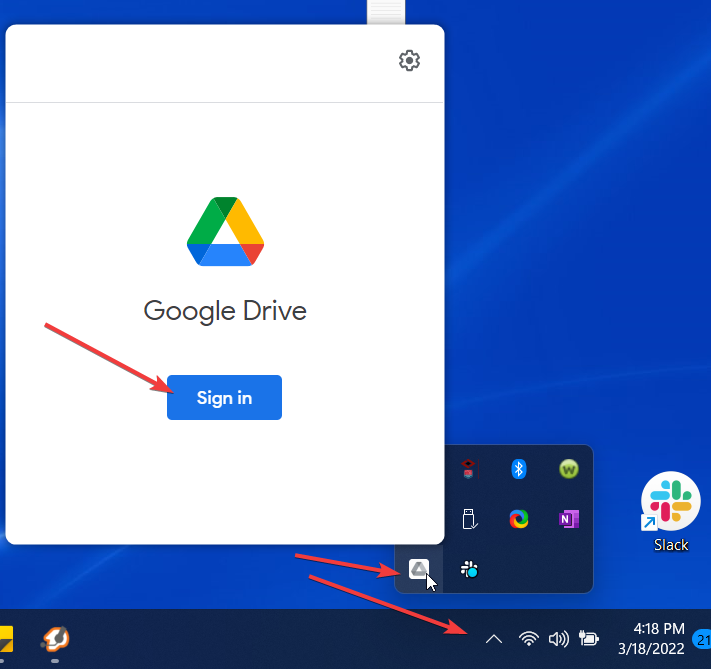
Task: Click the volume speaker icon
Action: [x=559, y=639]
